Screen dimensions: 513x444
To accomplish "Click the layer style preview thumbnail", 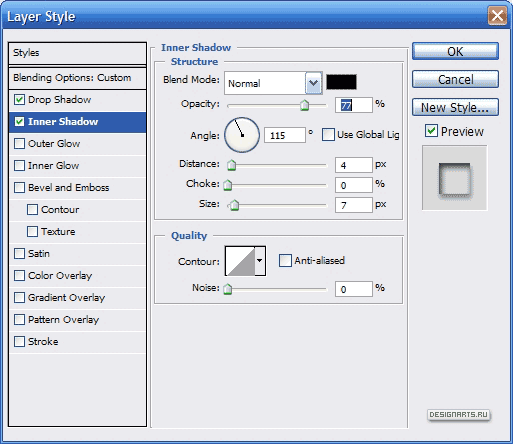I will [455, 178].
